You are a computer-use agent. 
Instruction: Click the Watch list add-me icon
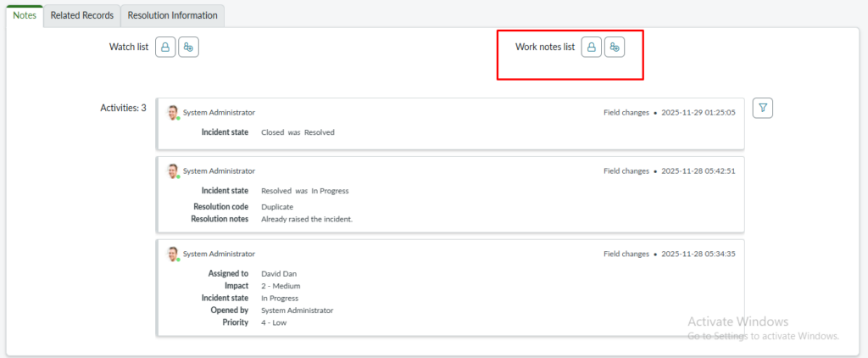[188, 48]
